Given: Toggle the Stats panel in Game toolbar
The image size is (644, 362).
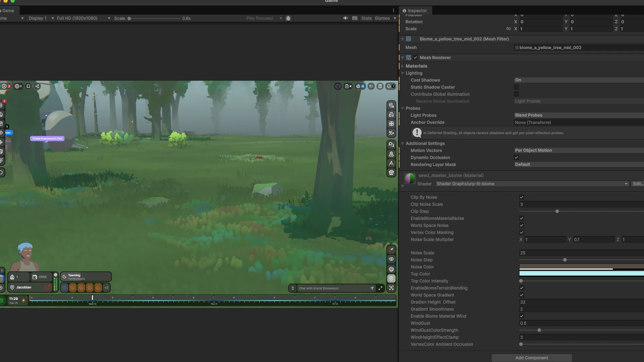Looking at the screenshot, I should [x=366, y=18].
